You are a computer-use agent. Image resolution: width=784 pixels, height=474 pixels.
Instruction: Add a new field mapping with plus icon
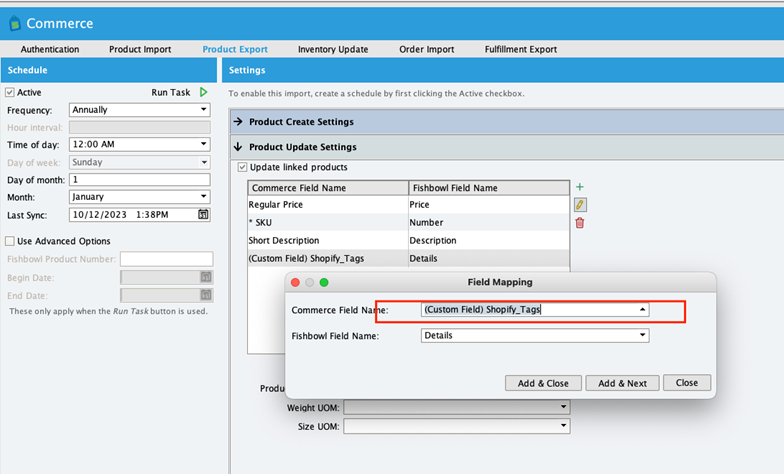pos(580,187)
